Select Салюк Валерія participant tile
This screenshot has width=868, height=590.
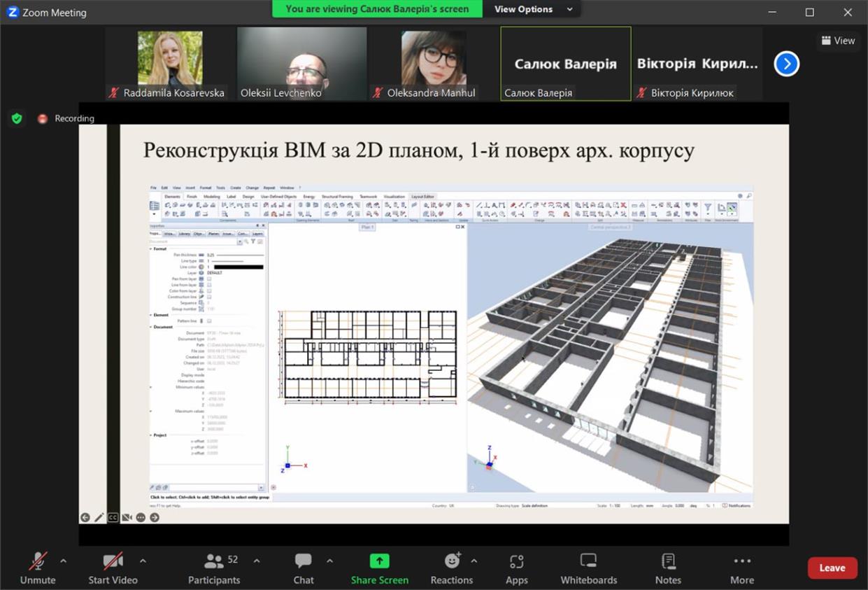click(x=566, y=64)
